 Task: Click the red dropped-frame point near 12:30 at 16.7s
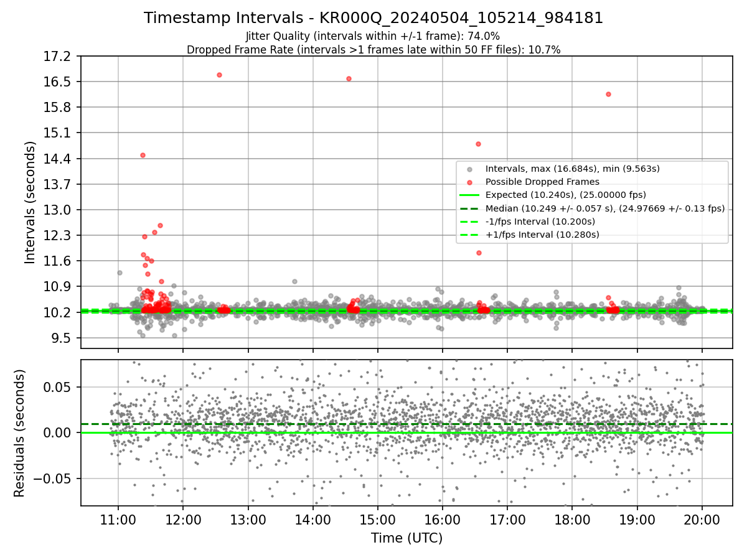(219, 75)
